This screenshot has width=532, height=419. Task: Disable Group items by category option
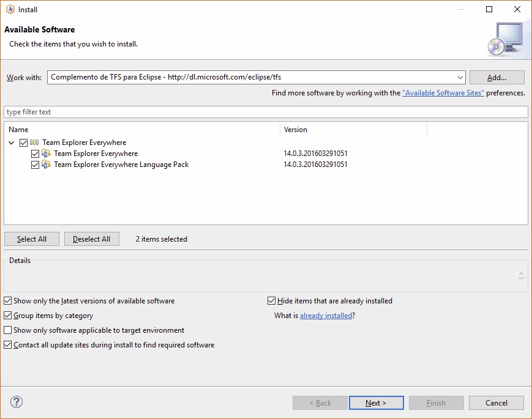[8, 316]
